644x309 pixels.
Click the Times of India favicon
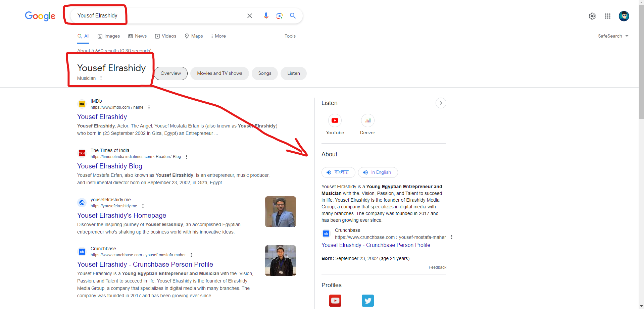(x=82, y=153)
